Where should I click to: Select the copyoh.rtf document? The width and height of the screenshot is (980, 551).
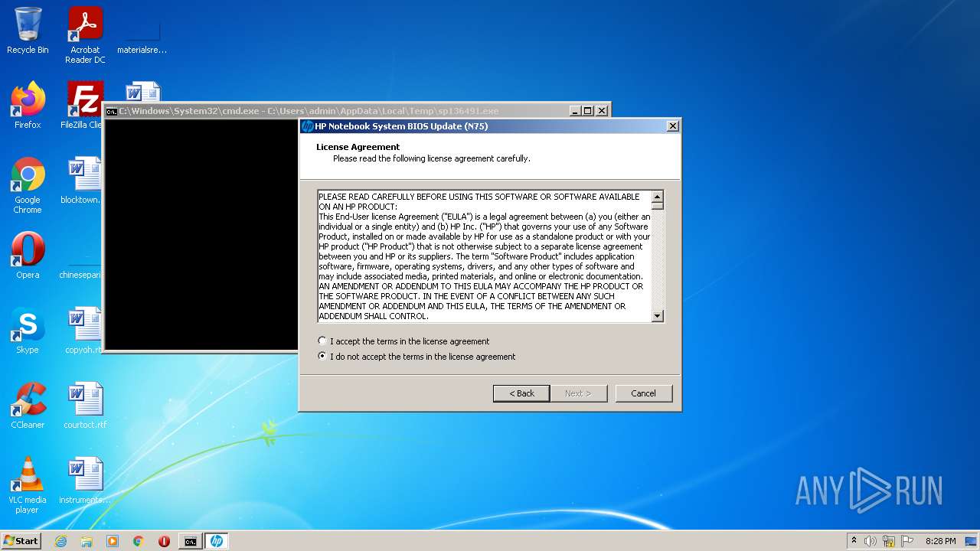(83, 331)
